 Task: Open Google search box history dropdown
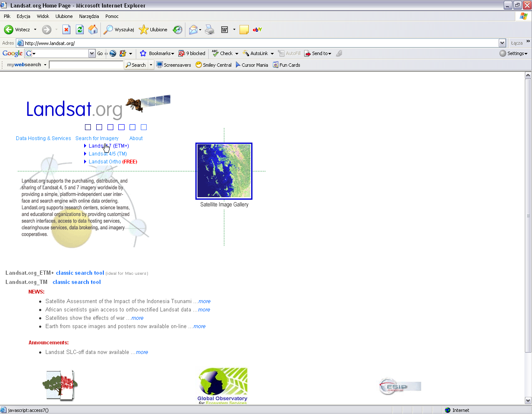(x=92, y=53)
